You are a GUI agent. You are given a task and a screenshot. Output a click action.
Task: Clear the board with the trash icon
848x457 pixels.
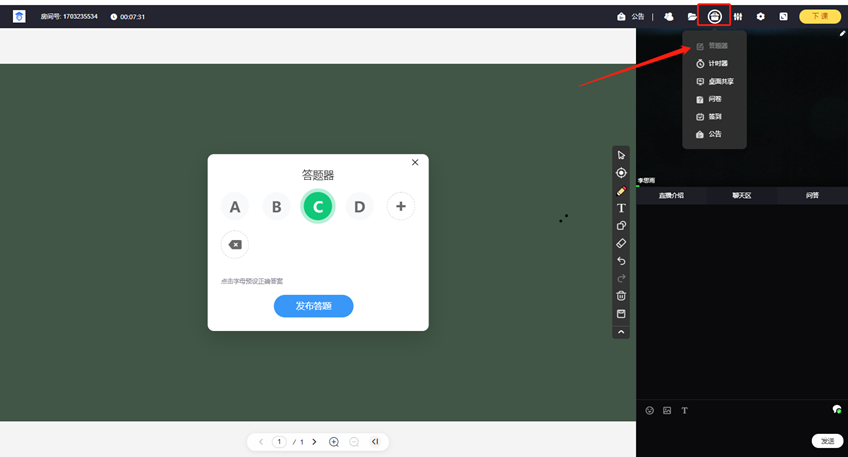coord(621,296)
